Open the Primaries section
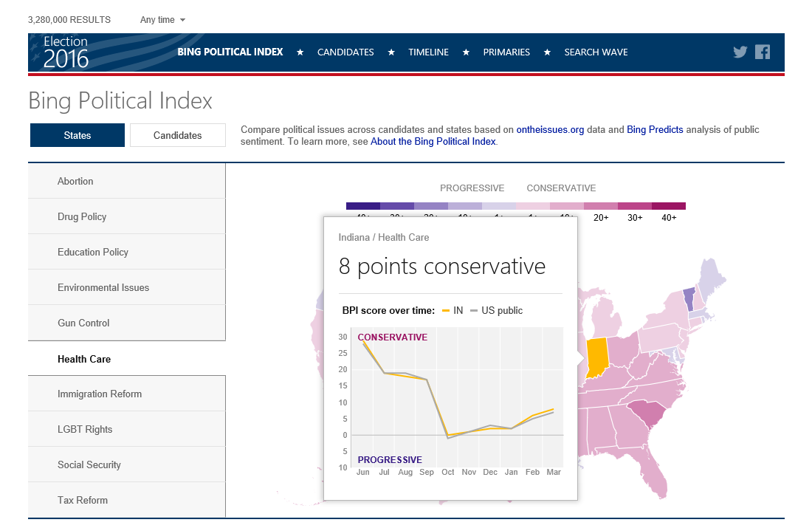This screenshot has width=812, height=528. 506,52
